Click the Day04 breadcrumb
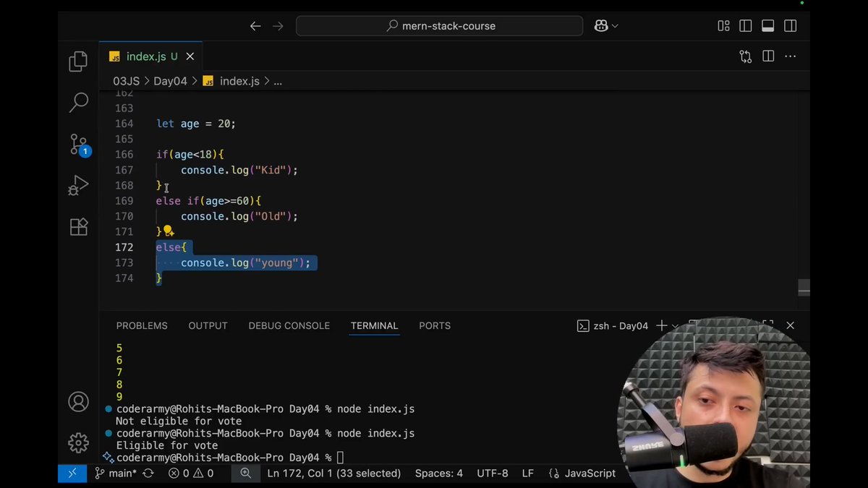The height and width of the screenshot is (488, 868). pos(170,81)
